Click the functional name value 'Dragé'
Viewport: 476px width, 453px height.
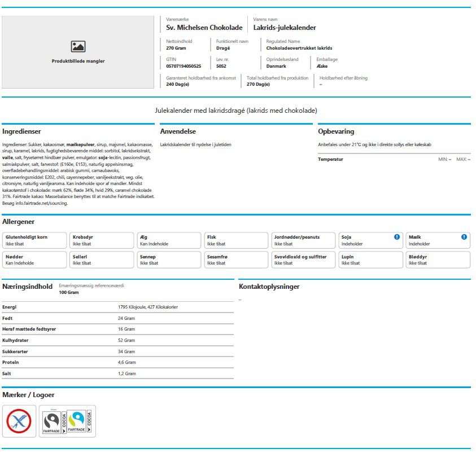(x=223, y=48)
